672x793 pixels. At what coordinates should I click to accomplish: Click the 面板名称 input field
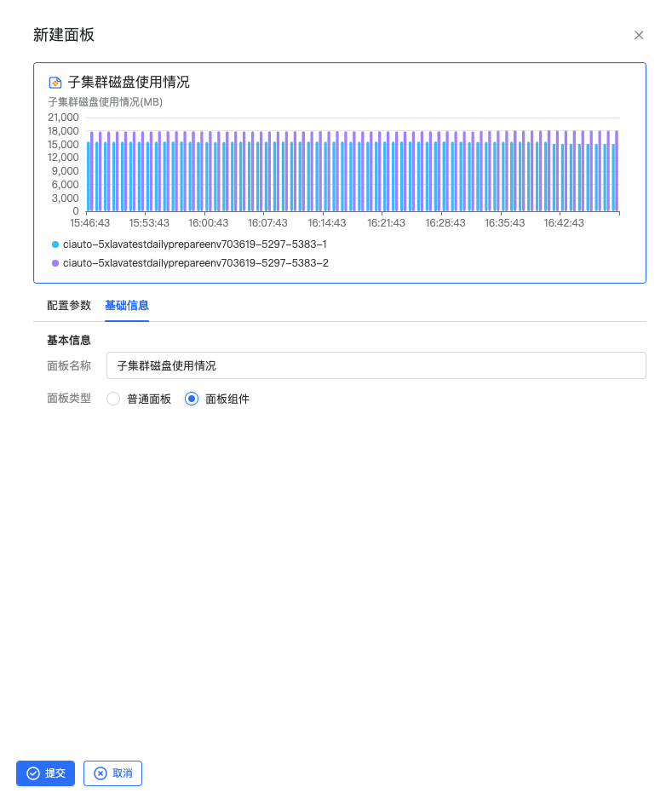pos(376,365)
